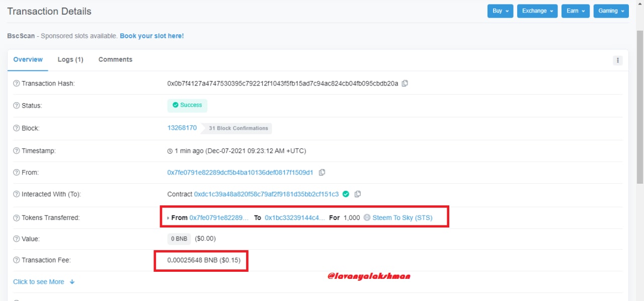
Task: Copy the From address to clipboard
Action: 322,173
